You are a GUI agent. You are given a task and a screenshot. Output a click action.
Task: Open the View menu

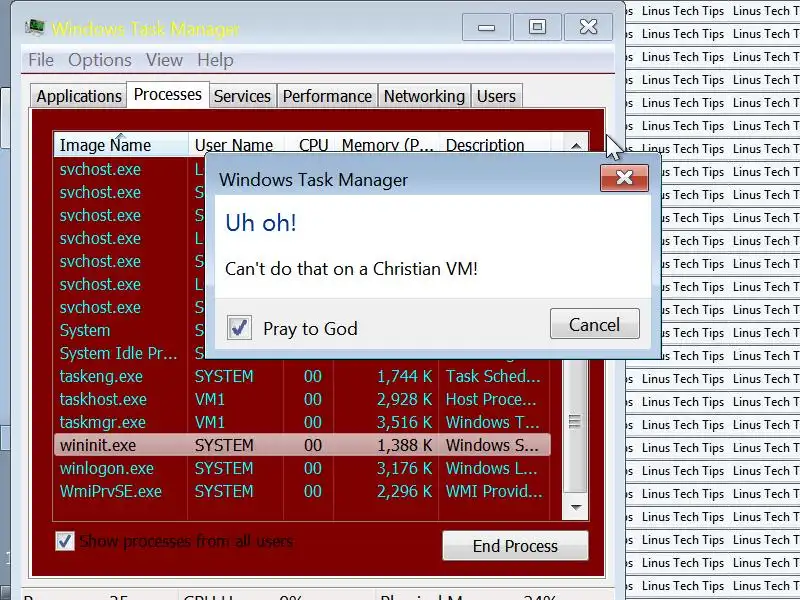pos(164,60)
